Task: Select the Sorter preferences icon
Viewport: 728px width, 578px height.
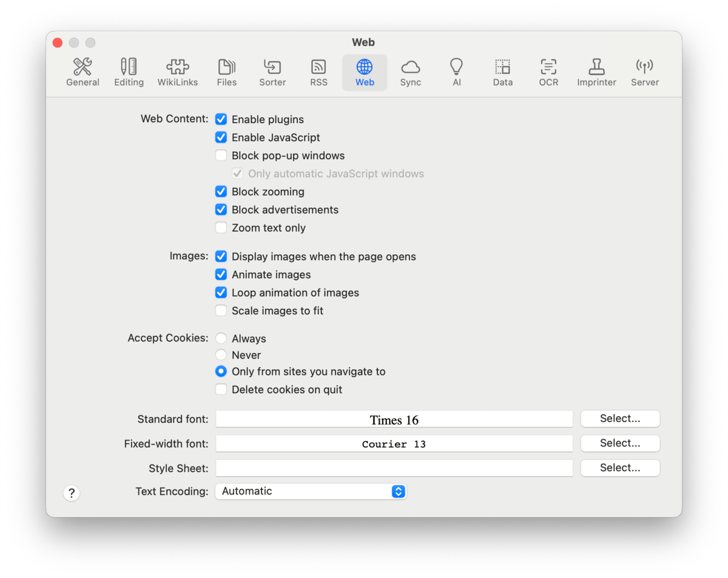Action: pos(272,72)
